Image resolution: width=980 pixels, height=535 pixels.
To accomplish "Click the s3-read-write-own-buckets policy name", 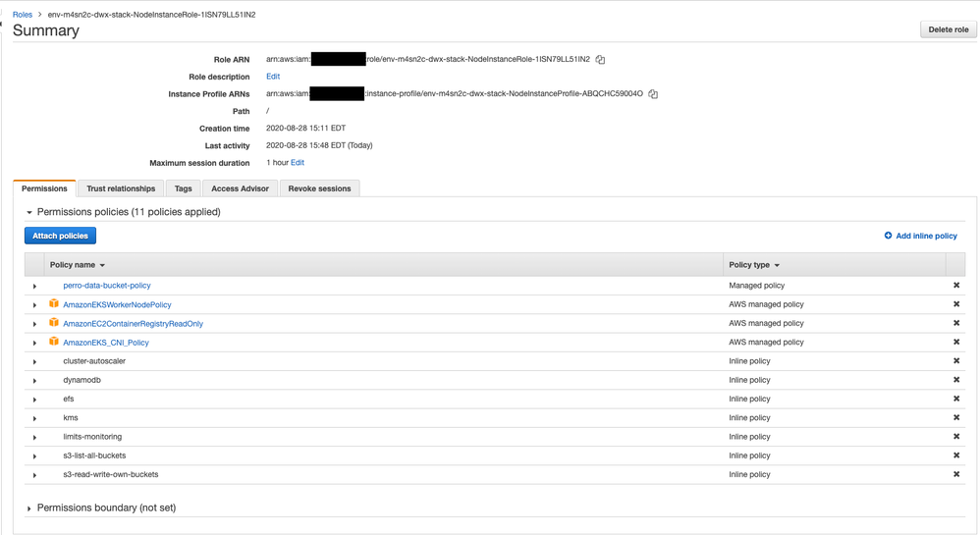I will click(x=111, y=474).
